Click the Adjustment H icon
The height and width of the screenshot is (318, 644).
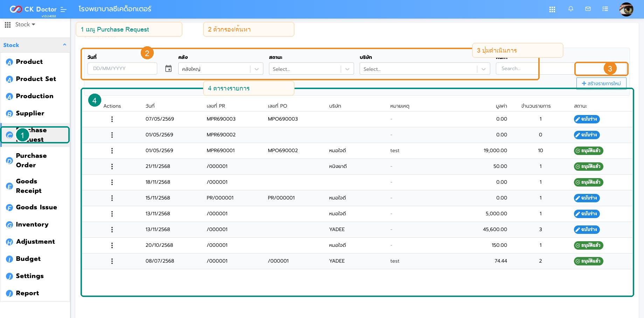pyautogui.click(x=9, y=242)
